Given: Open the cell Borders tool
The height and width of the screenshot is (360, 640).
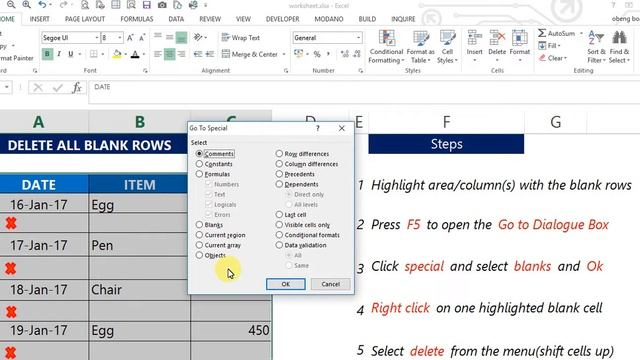Looking at the screenshot, I should (93, 54).
